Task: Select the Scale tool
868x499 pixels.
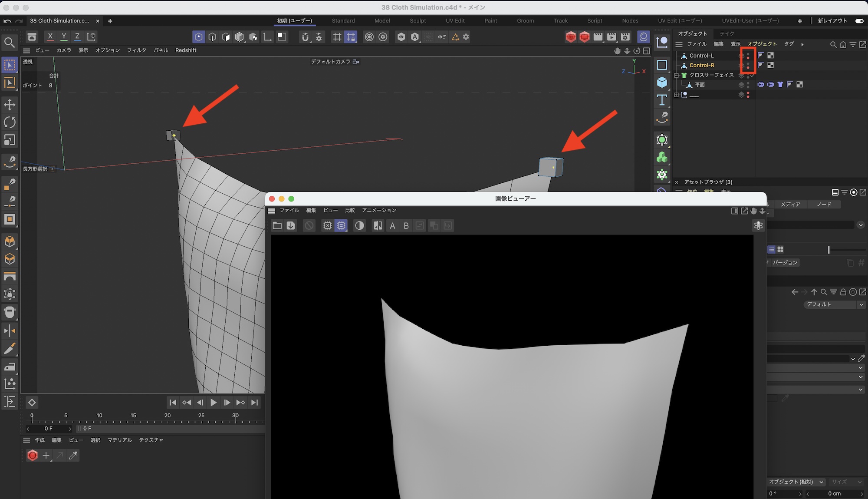Action: point(10,140)
